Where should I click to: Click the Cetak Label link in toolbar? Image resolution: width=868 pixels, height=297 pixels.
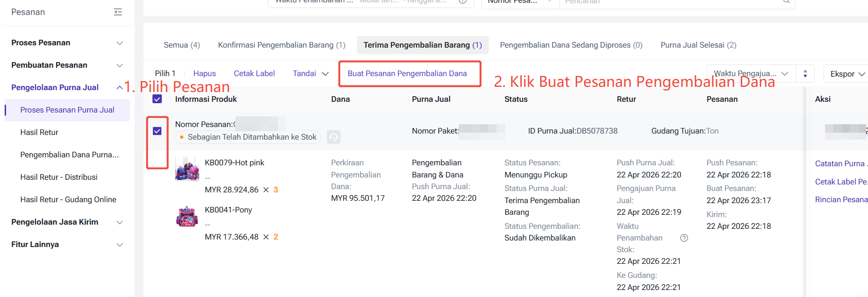[x=254, y=73]
